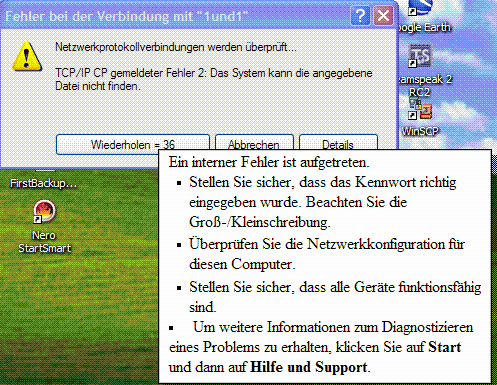
Task: Click text 'Netzwerkprotokollverbindungen werden überprüft...'
Action: (x=176, y=47)
